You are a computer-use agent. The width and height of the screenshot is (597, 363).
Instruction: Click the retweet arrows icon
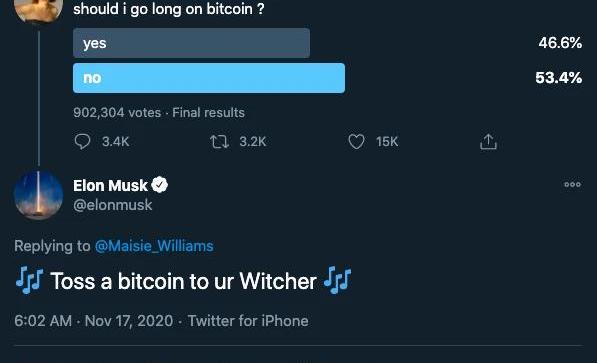tap(219, 142)
